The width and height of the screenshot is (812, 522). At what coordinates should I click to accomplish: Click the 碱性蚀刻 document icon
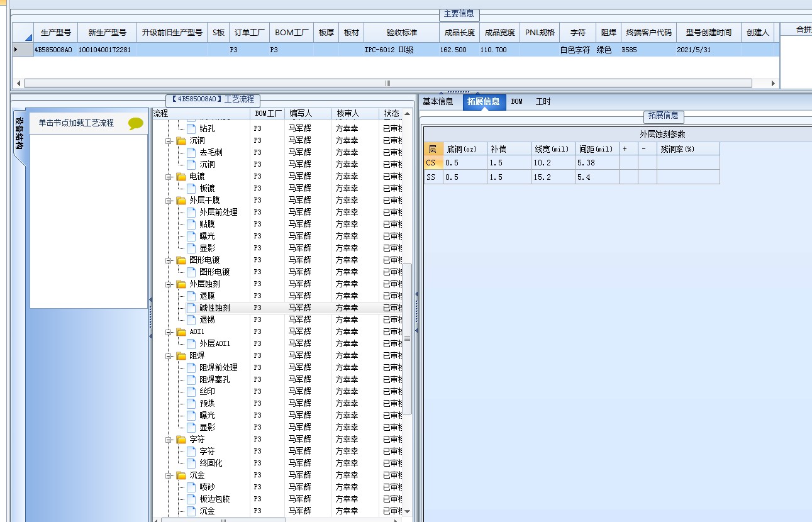191,308
